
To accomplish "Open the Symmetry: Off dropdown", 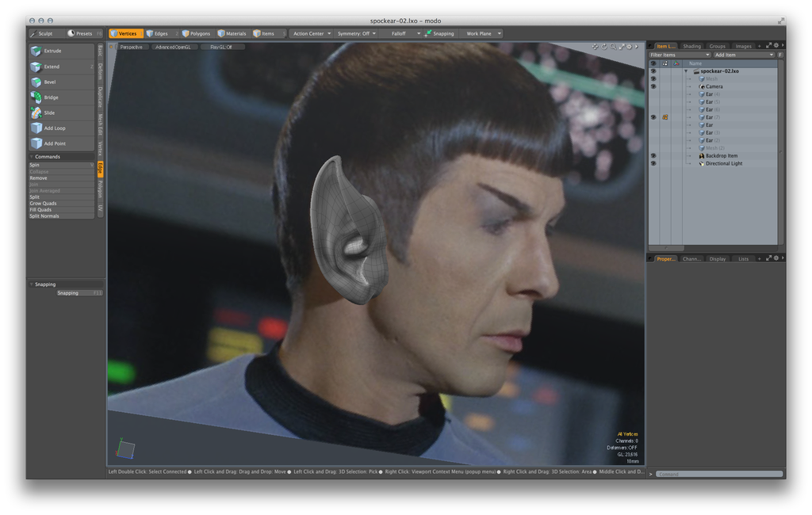I will (x=356, y=33).
